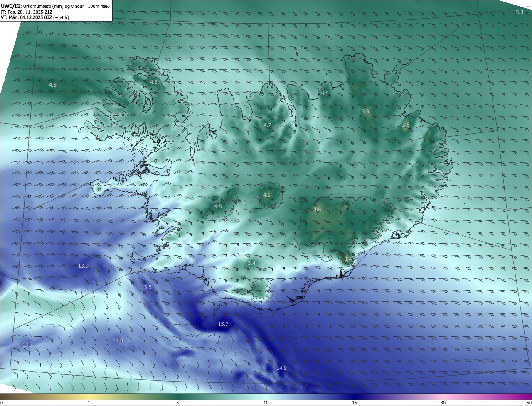
Task: Click the 14.9 value label
Action: click(281, 368)
